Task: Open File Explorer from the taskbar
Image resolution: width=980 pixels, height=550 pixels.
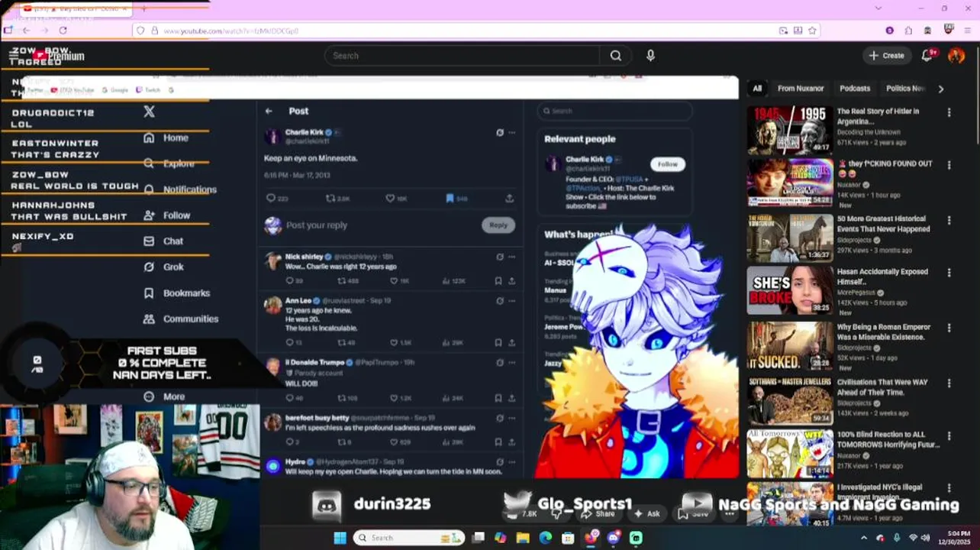Action: (523, 538)
